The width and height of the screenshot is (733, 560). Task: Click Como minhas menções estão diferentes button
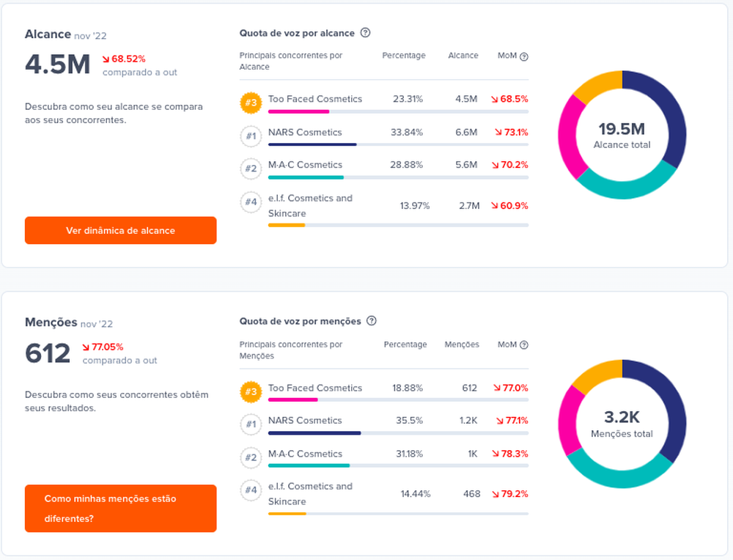[121, 509]
